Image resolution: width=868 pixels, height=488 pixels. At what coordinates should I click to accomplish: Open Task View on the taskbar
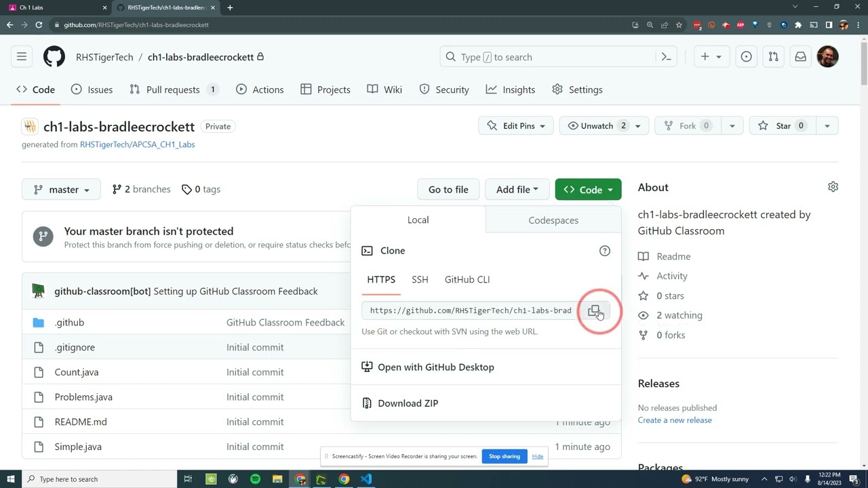pos(188,479)
